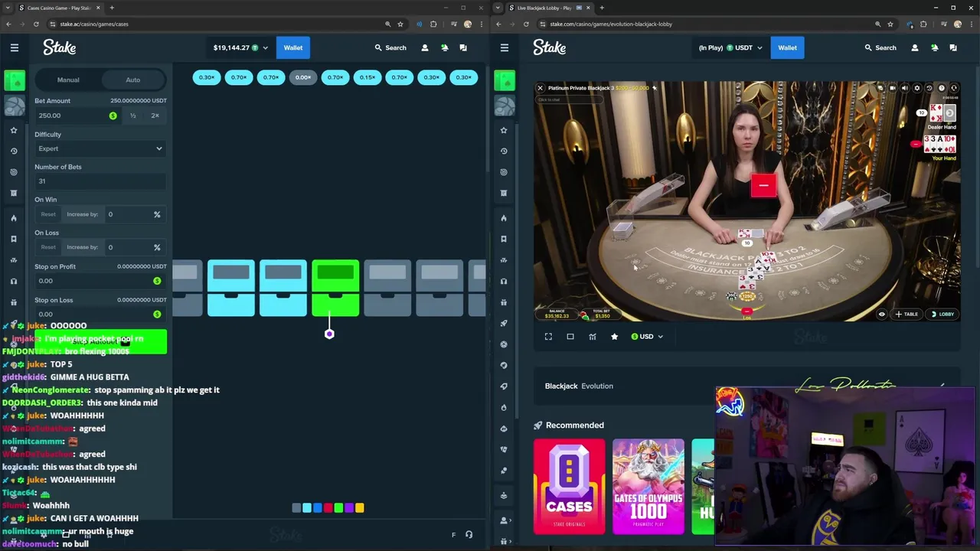This screenshot has width=980, height=551.
Task: Open hamburger menu in the Blackjack window
Action: [505, 47]
